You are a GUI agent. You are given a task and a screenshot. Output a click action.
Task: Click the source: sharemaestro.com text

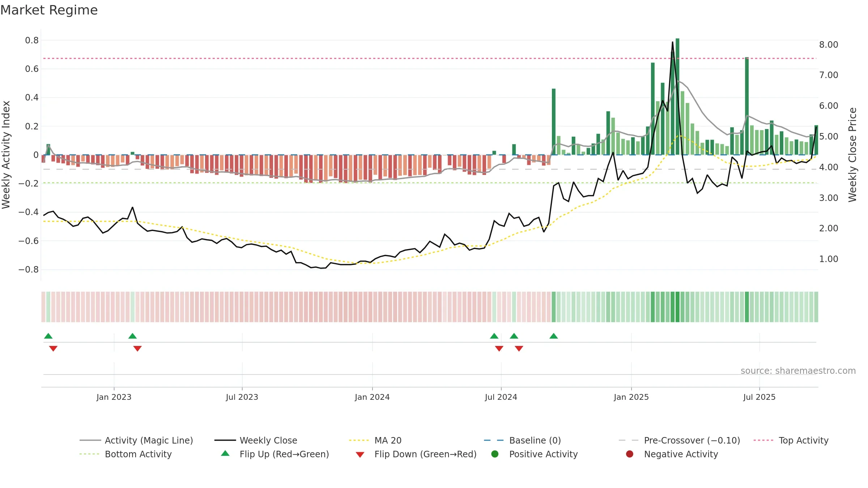point(798,371)
